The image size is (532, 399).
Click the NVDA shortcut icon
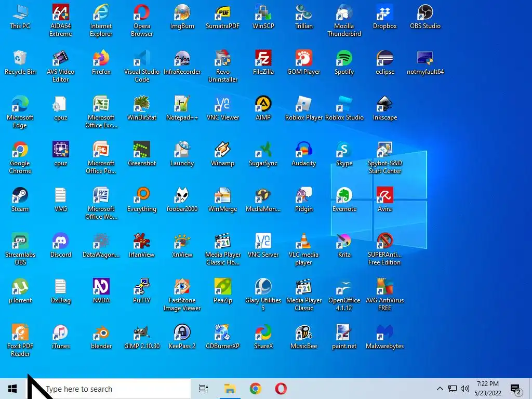click(101, 292)
